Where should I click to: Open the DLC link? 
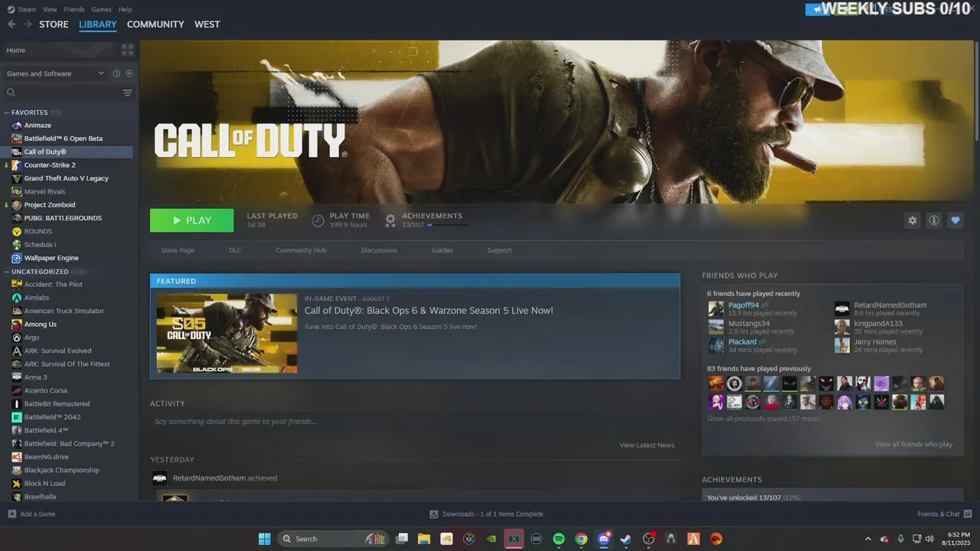click(x=235, y=250)
